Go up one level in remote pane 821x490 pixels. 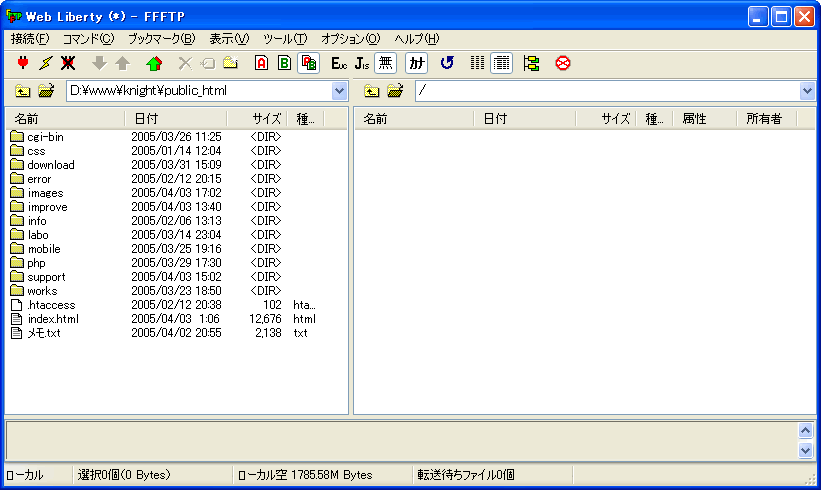coord(371,92)
